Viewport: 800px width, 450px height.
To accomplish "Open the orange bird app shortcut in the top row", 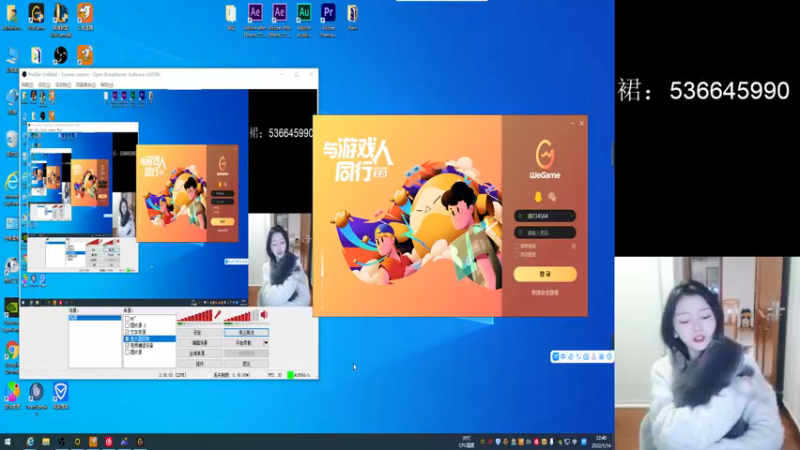I will [x=85, y=16].
